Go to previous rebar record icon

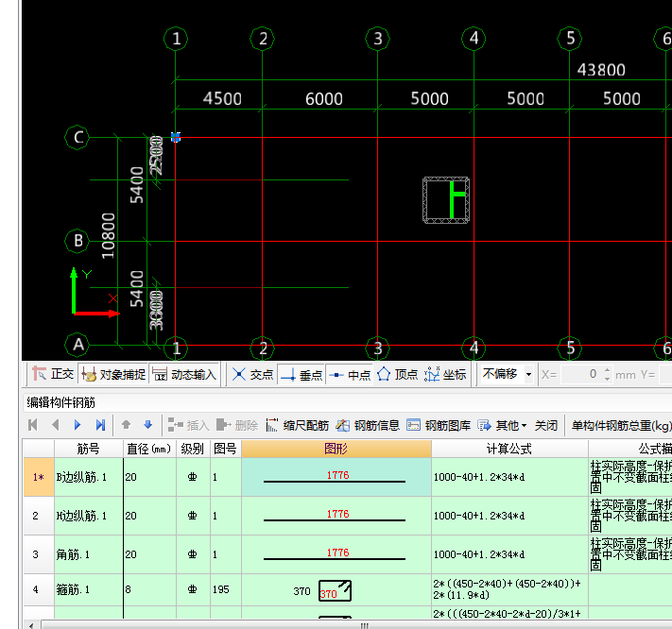pos(55,425)
